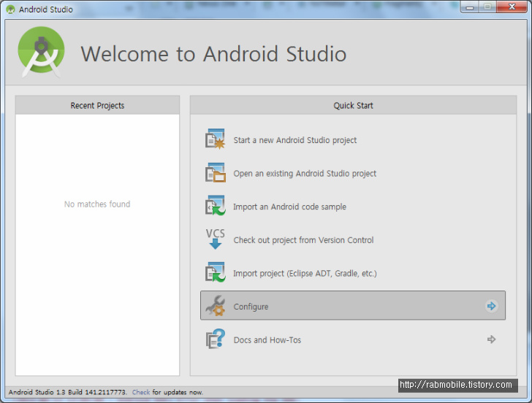The height and width of the screenshot is (403, 532).
Task: Click the title bar Android Studio icon
Action: tap(10, 9)
